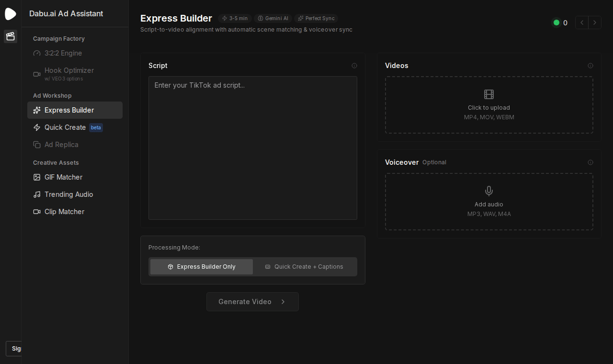Click the arrow icon in Generate Video
Screen dimensions: 613x364
click(x=283, y=302)
